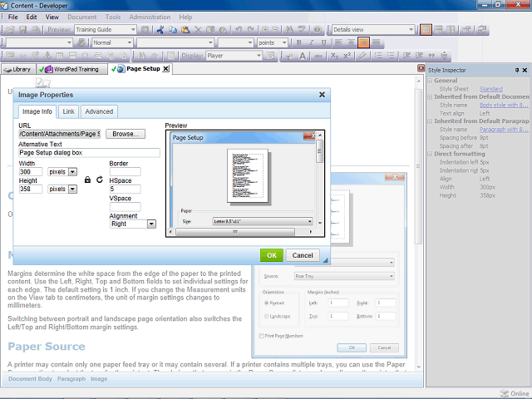532x399 pixels.
Task: Switch to the WordPad Training tab
Action: [x=72, y=69]
